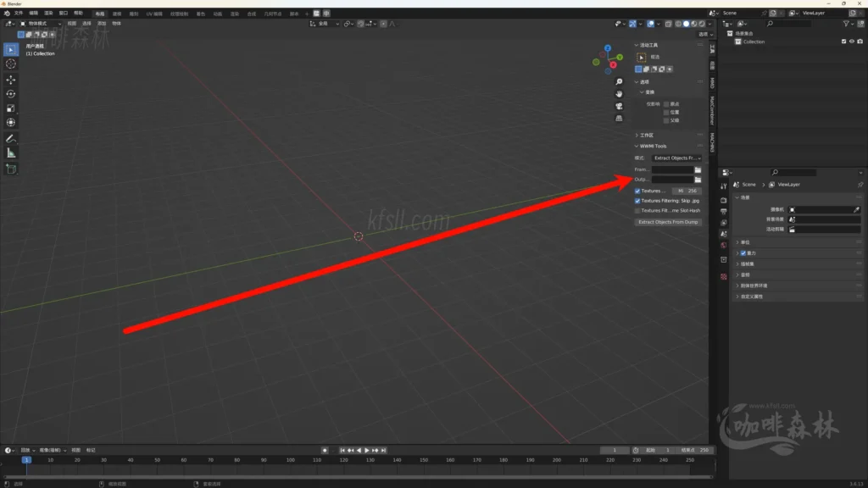This screenshot has height=488, width=868.
Task: Click the Add Cube tool icon
Action: click(11, 169)
